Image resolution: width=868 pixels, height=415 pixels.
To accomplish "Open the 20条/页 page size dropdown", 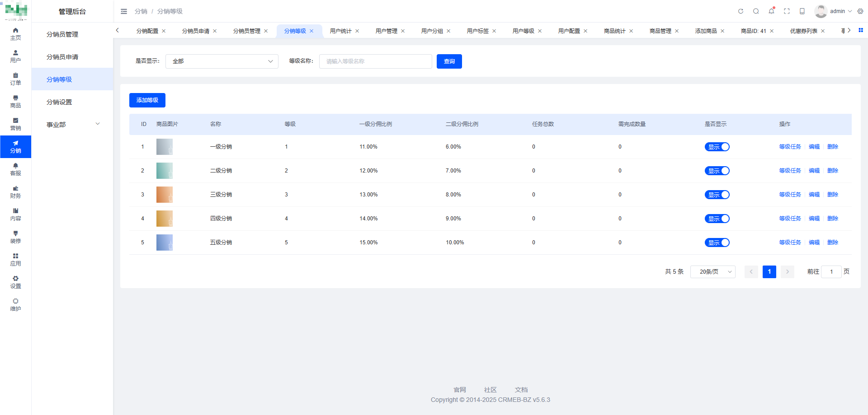I will (712, 272).
